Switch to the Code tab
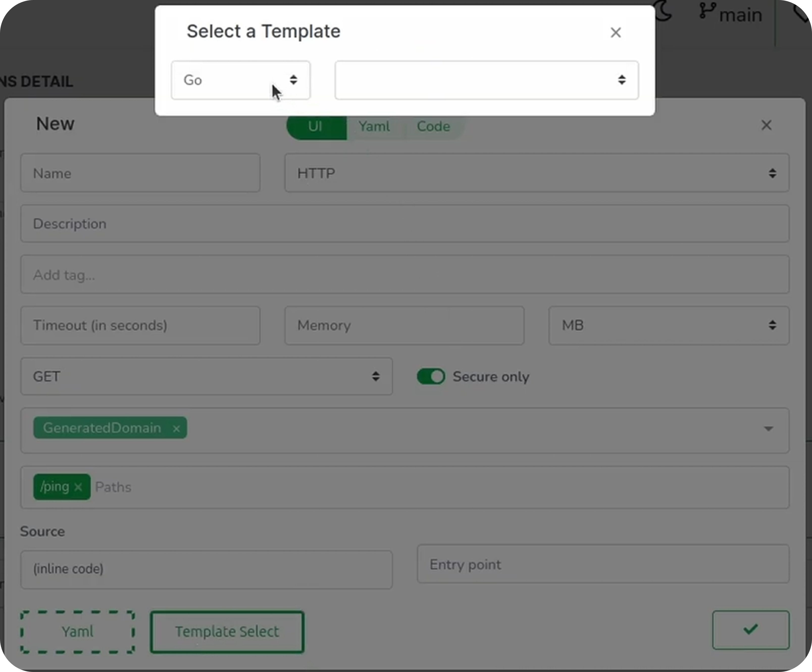Screen dimensions: 812x672 (x=433, y=126)
